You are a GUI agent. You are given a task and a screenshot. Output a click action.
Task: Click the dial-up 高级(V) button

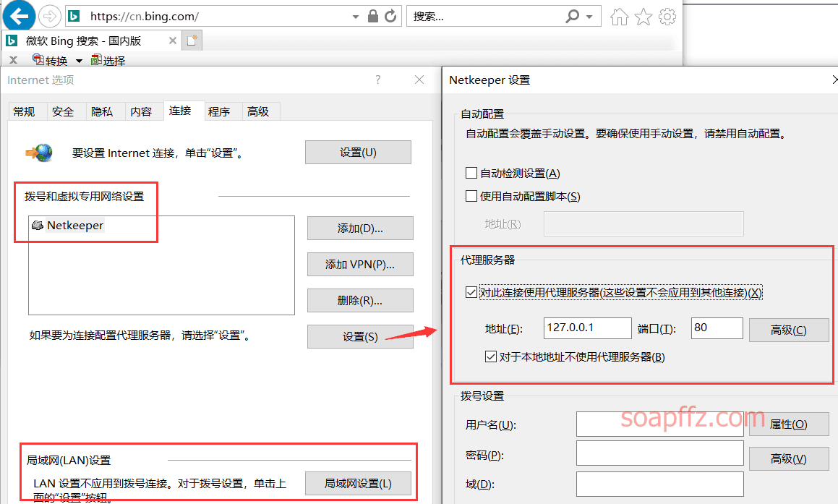pos(789,458)
